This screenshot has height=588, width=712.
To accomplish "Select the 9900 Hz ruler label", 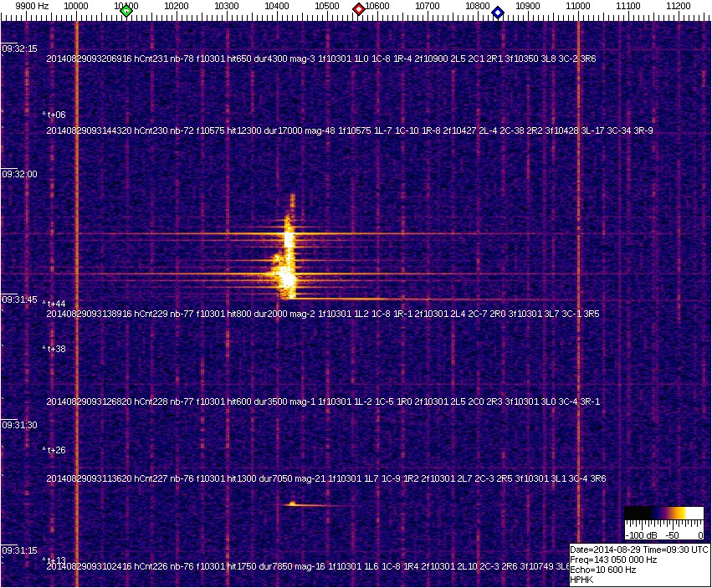I will (32, 7).
